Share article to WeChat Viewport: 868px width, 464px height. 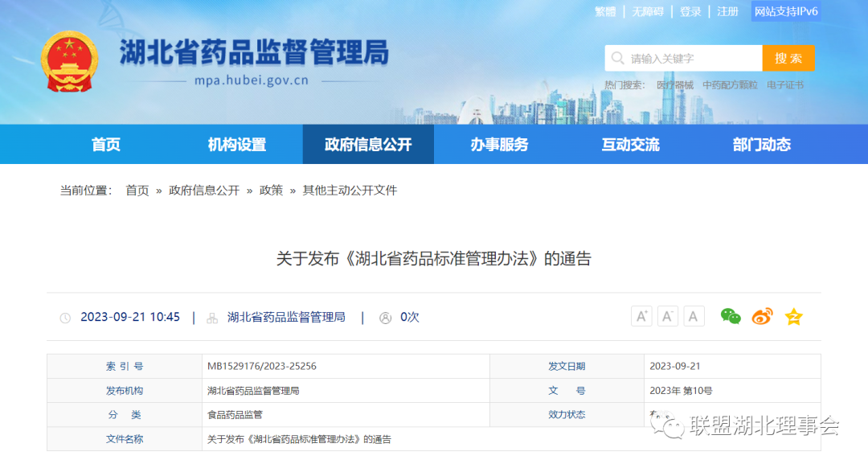[x=731, y=317]
